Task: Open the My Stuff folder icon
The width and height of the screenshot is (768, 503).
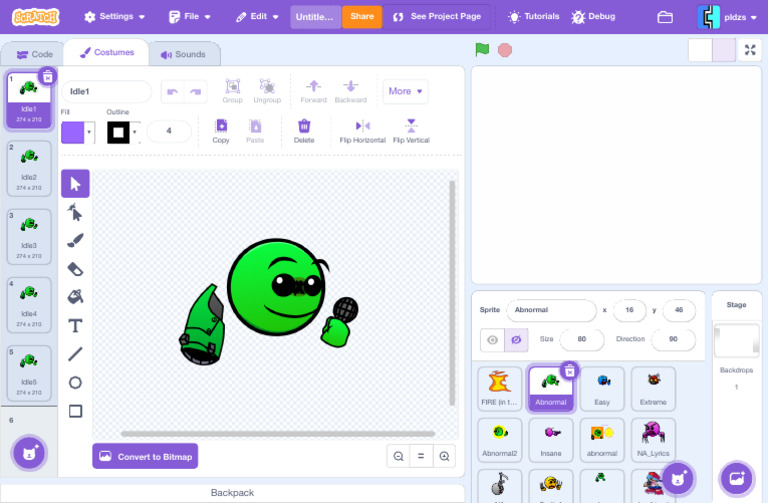Action: [665, 17]
